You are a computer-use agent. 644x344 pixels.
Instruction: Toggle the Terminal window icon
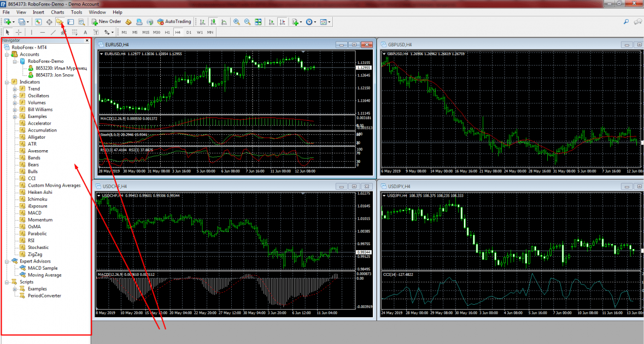(71, 22)
